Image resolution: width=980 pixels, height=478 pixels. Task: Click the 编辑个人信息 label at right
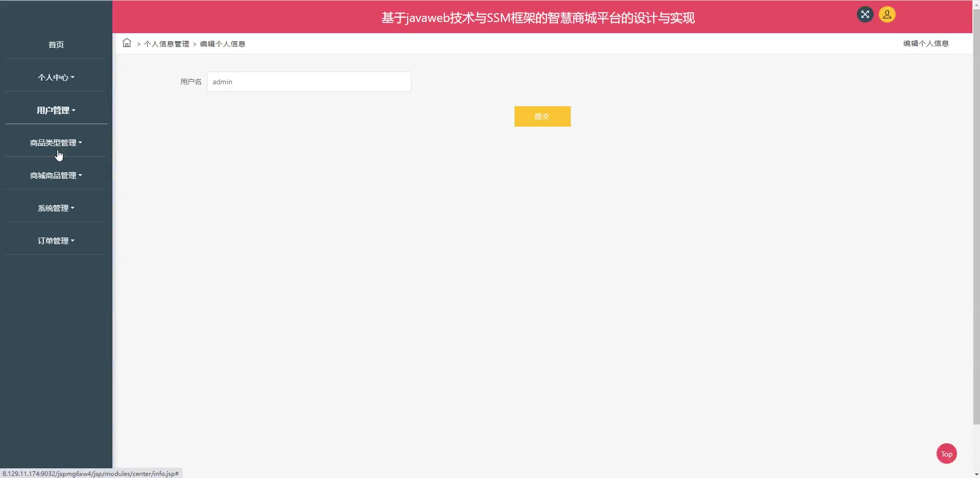pos(926,43)
